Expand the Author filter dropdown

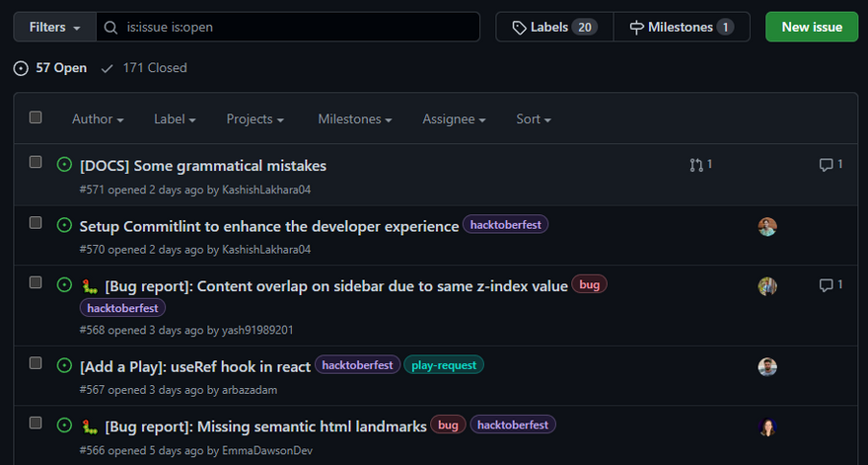(x=98, y=119)
